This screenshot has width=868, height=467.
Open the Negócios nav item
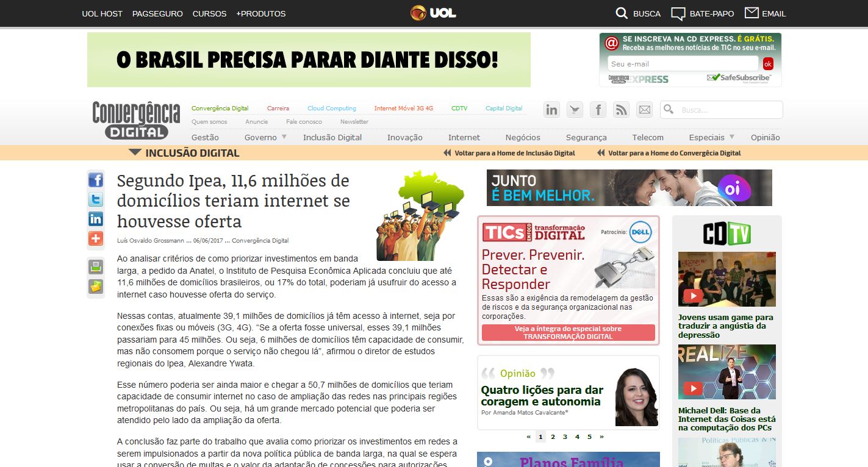pyautogui.click(x=523, y=137)
